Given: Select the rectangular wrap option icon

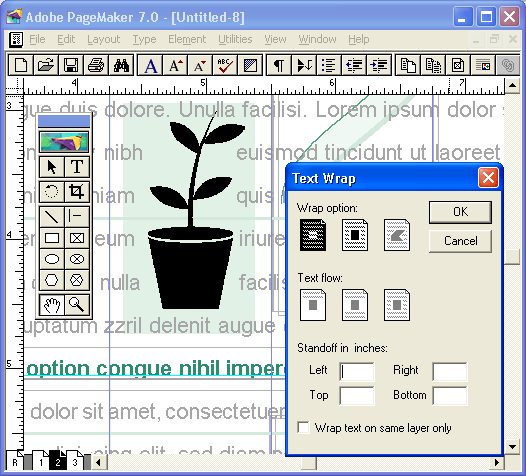Looking at the screenshot, I should 355,235.
